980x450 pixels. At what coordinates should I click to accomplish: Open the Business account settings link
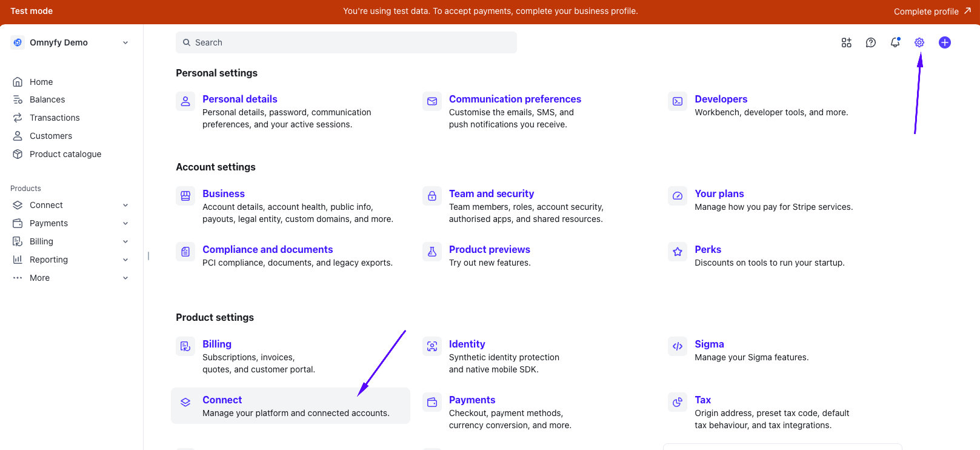[224, 193]
